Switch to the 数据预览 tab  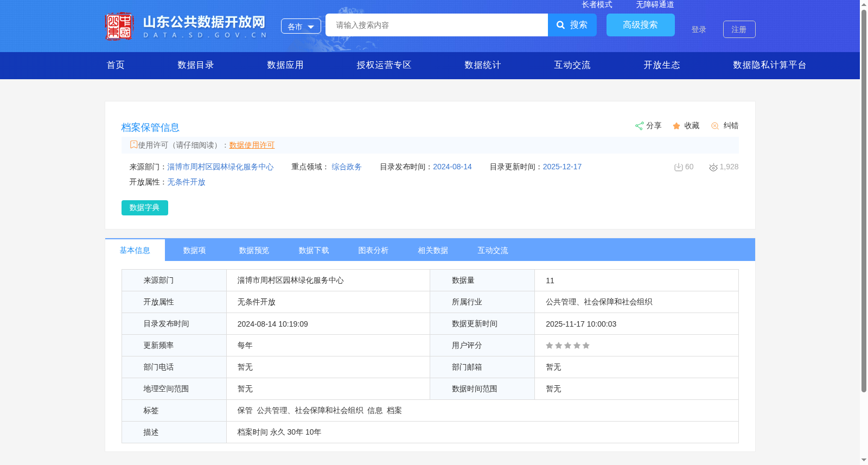tap(254, 250)
